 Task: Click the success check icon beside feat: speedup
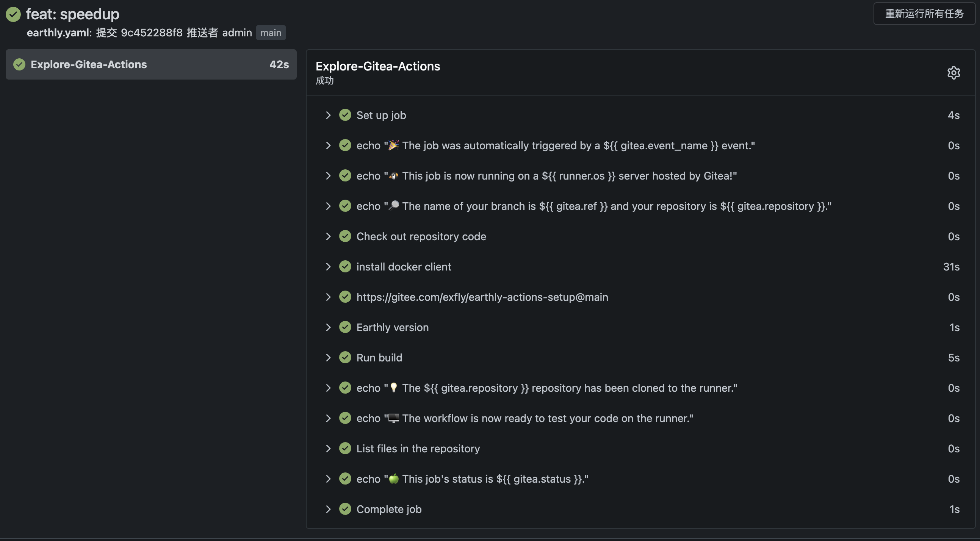13,14
